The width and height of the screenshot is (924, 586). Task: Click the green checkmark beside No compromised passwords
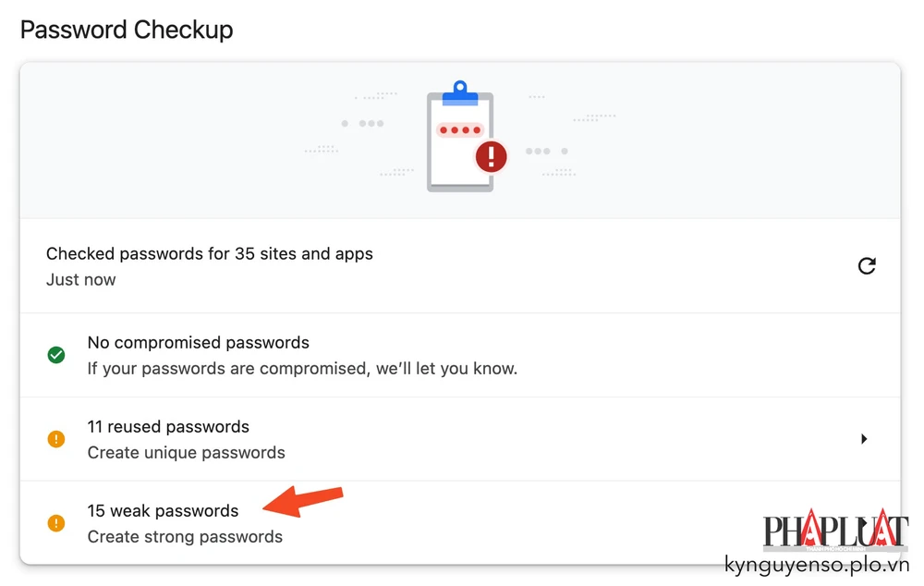point(55,355)
